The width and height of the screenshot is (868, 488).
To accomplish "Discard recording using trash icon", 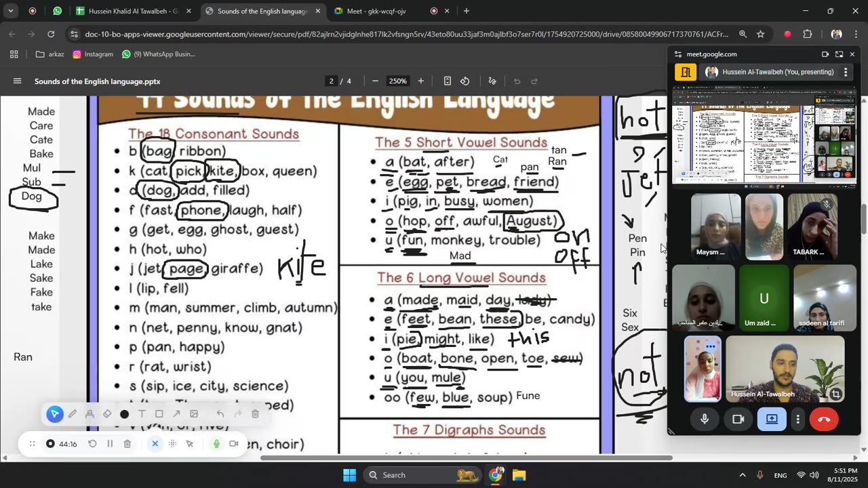I will pos(127,444).
